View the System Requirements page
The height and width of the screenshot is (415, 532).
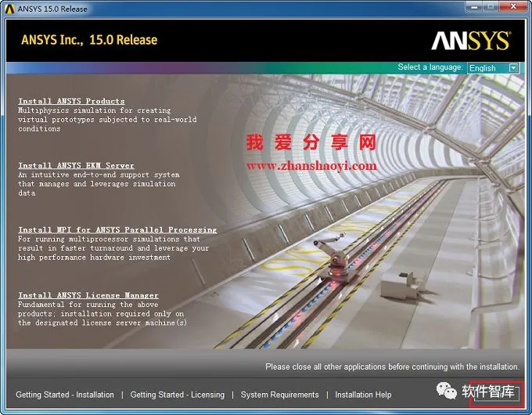point(279,395)
